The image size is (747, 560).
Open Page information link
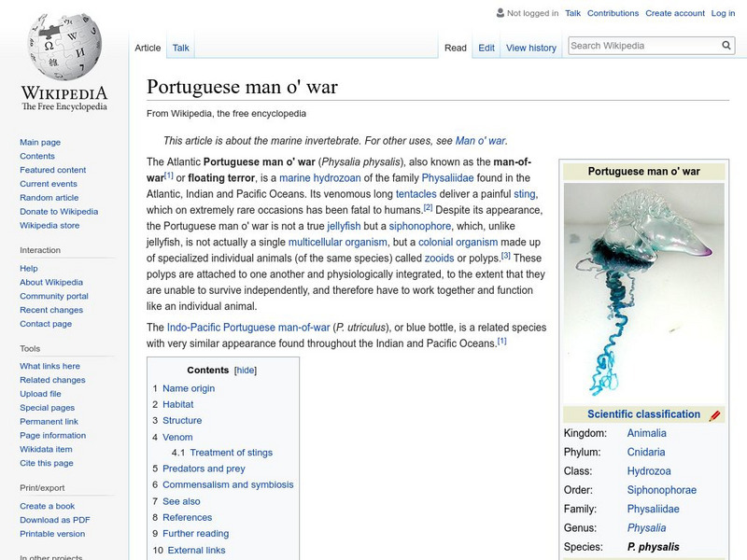pos(53,435)
